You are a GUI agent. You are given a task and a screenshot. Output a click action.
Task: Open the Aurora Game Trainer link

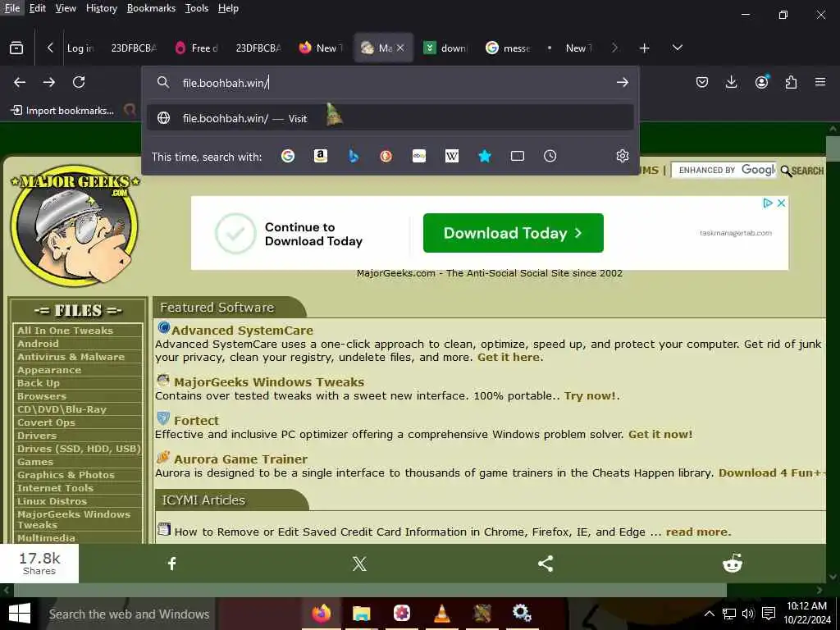click(x=240, y=459)
